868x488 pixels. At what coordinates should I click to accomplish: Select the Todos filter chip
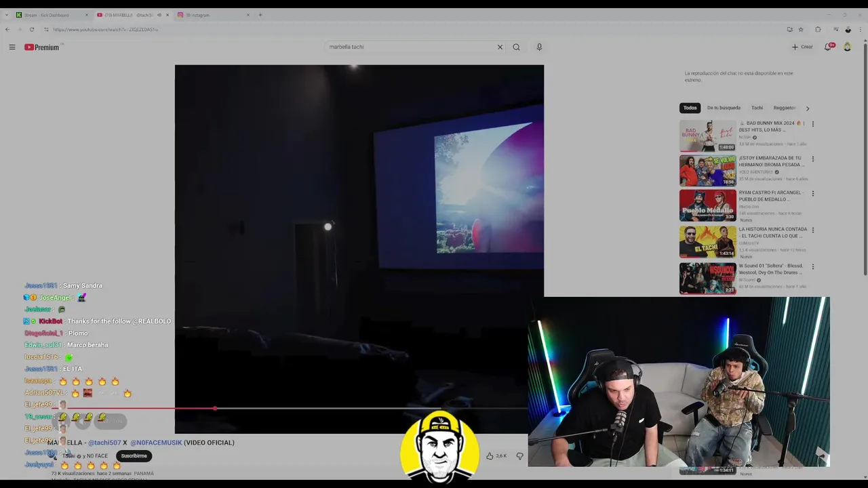690,108
